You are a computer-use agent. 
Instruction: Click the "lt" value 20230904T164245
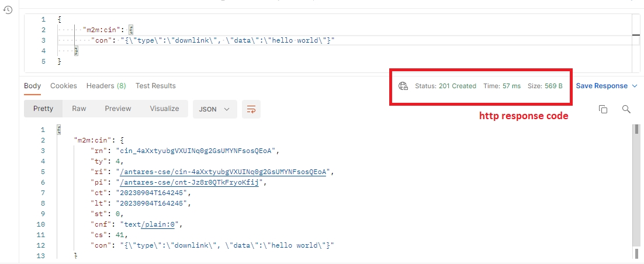coord(152,203)
